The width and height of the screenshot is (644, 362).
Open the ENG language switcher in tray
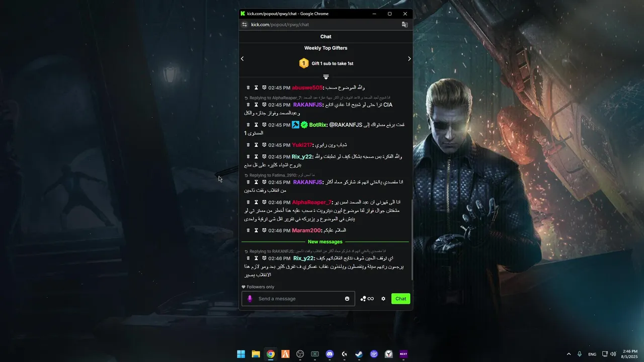[x=592, y=354]
